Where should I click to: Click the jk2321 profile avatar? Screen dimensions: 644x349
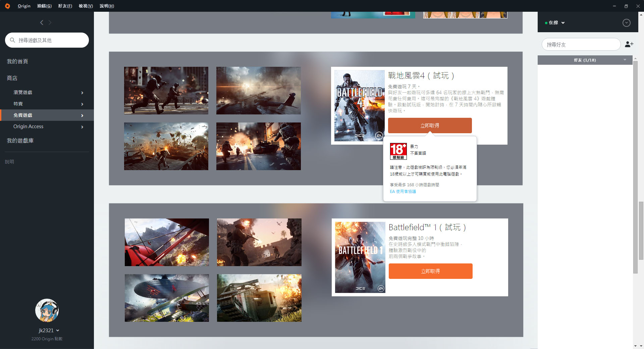click(47, 310)
